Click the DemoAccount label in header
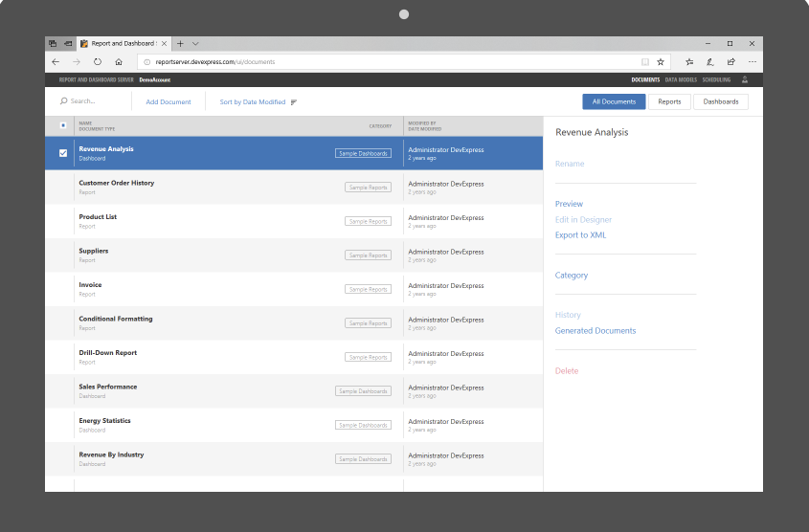Screen dimensions: 809x532 155,80
